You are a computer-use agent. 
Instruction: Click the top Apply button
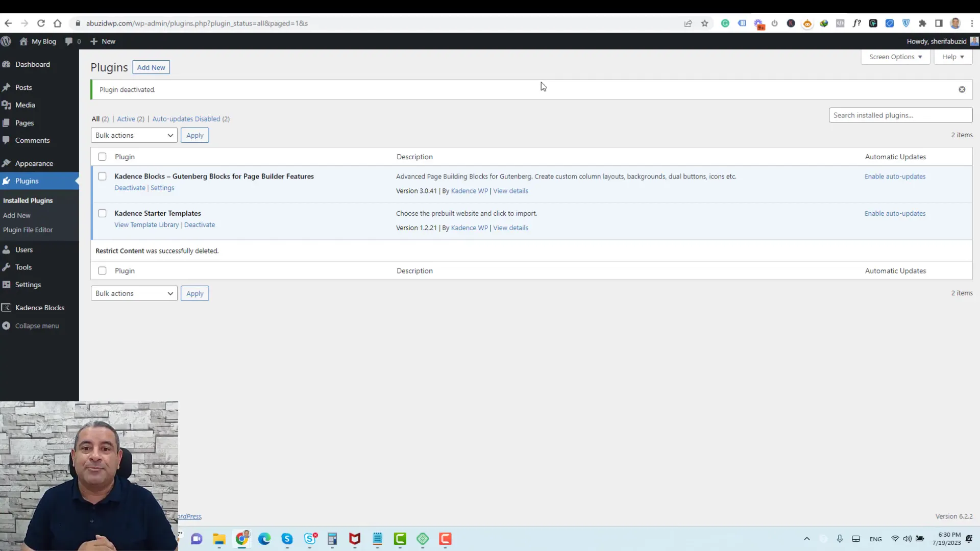pos(195,135)
